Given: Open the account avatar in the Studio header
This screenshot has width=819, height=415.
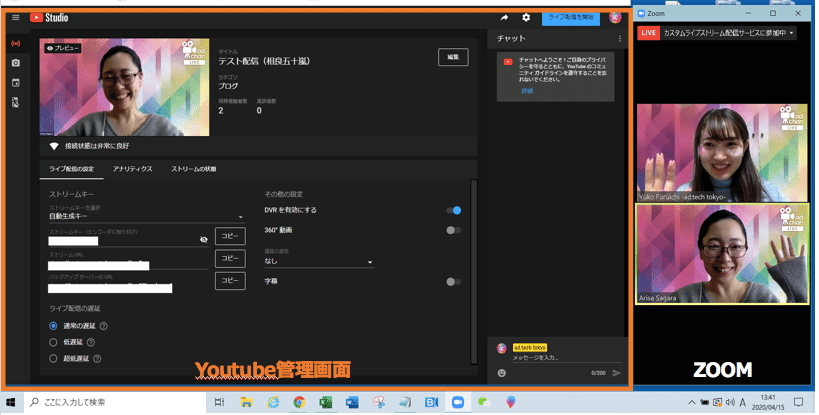Looking at the screenshot, I should [x=615, y=17].
